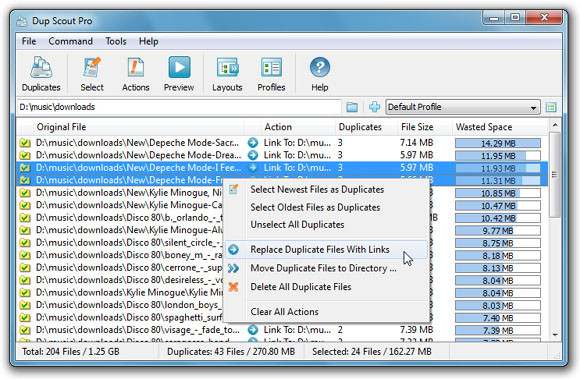Viewport: 580px width, 379px height.
Task: Click the Duplicates: 43 Files status text
Action: [x=231, y=352]
